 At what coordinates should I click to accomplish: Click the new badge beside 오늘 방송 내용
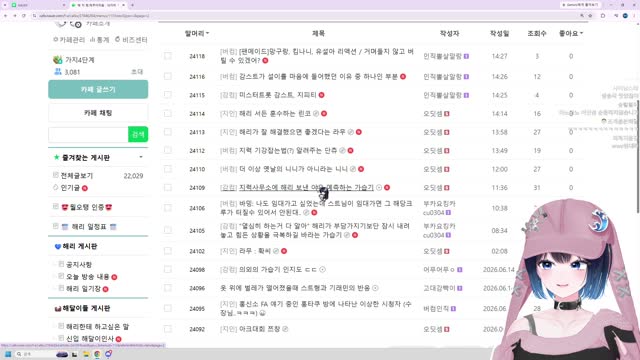click(x=114, y=277)
